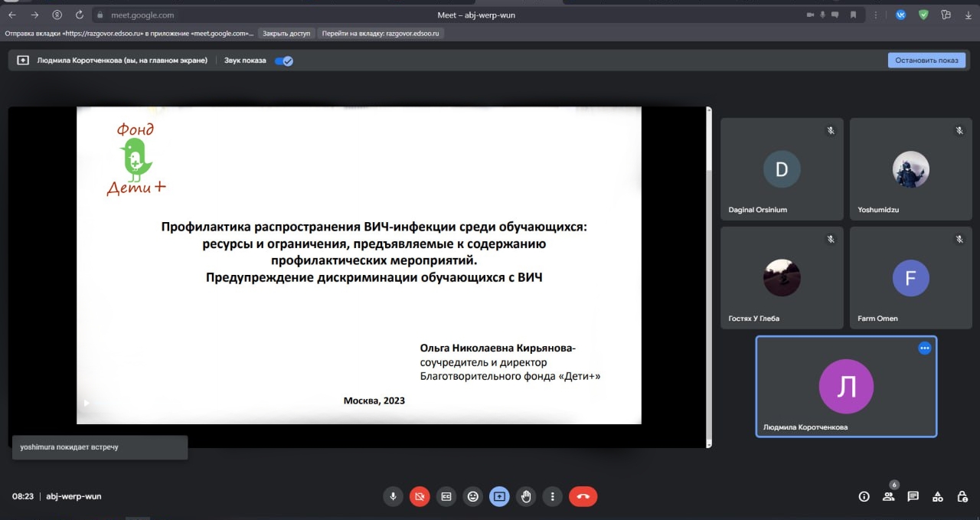The width and height of the screenshot is (980, 520).
Task: Select the Daginal Orsinium participant tile
Action: tap(782, 169)
